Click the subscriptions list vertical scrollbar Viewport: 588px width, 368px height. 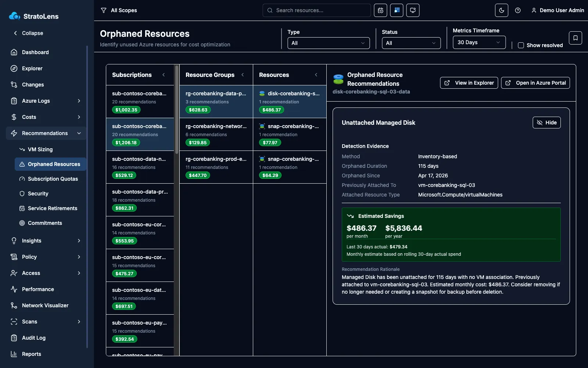click(176, 109)
